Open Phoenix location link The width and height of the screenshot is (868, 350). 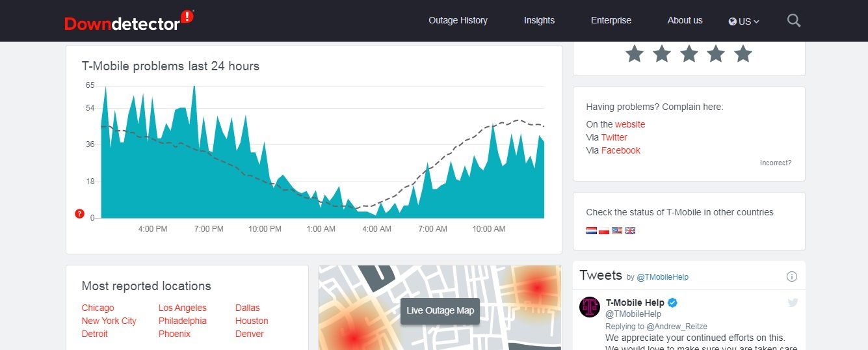pyautogui.click(x=174, y=334)
